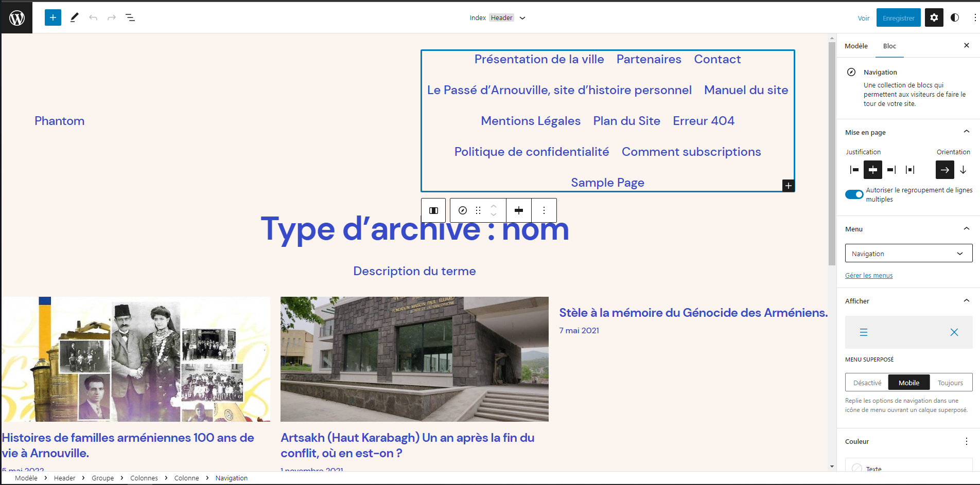The image size is (980, 485).
Task: Justify navigation items center
Action: coord(873,170)
